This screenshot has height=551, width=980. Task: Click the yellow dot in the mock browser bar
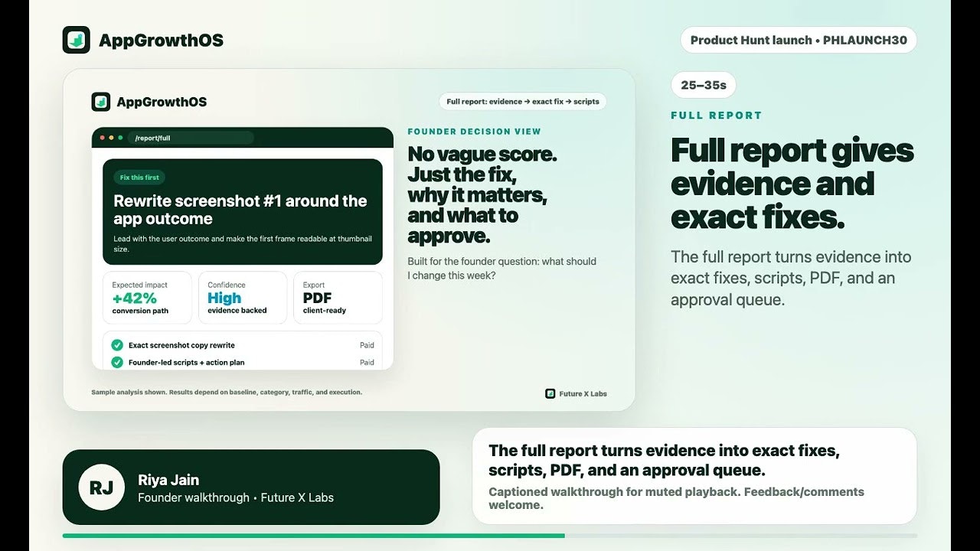coord(111,138)
